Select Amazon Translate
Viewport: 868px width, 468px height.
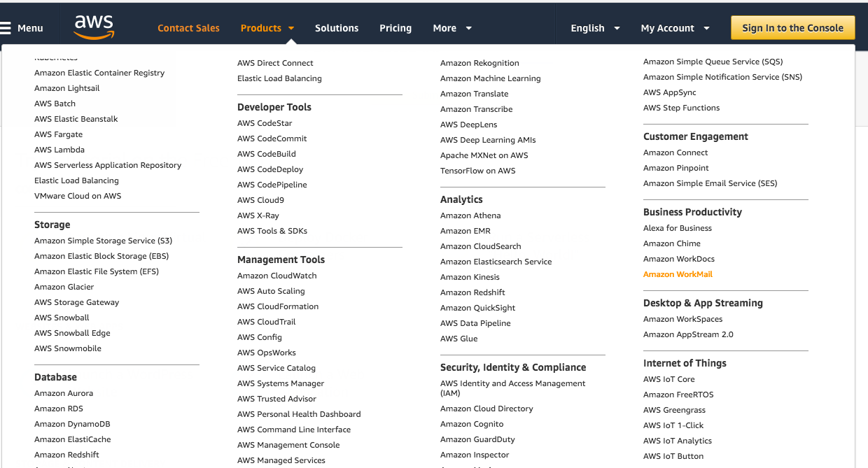(x=475, y=94)
